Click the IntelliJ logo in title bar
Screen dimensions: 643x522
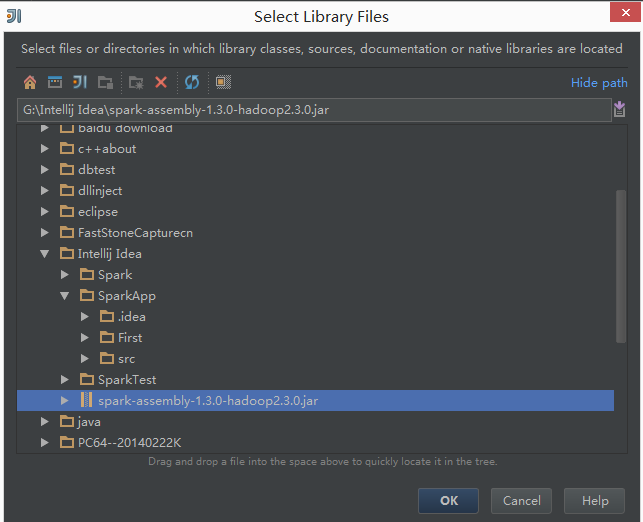(14, 16)
